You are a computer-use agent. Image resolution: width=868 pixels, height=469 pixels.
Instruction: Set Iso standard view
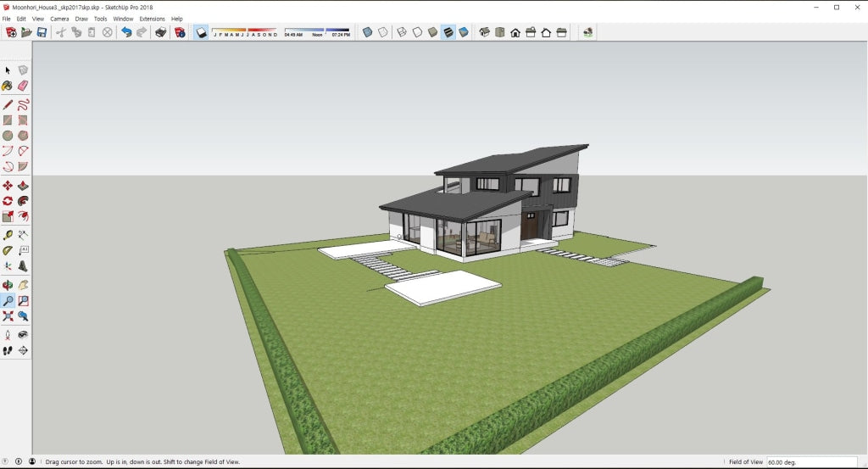[484, 33]
